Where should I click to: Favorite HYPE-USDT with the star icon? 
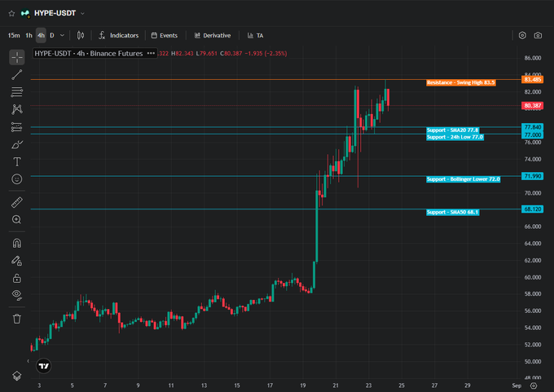pos(11,13)
